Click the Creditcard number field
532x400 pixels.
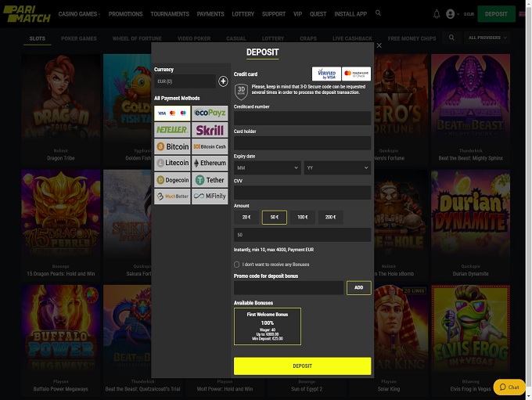click(x=302, y=118)
